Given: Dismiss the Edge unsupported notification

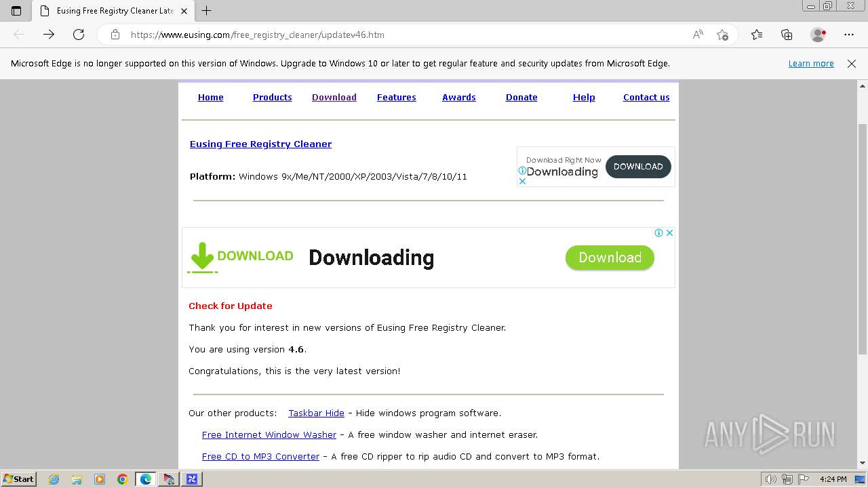Looking at the screenshot, I should point(852,64).
